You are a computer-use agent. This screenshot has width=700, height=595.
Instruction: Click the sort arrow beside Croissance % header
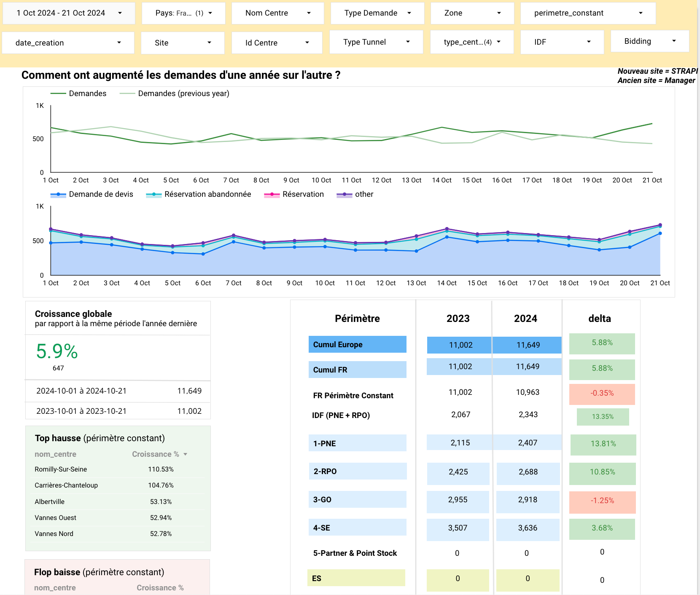click(185, 454)
